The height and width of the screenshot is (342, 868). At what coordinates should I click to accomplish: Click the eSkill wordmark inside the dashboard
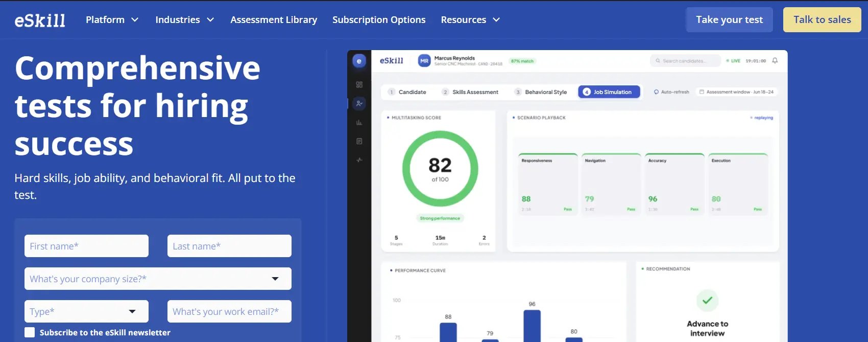click(392, 61)
